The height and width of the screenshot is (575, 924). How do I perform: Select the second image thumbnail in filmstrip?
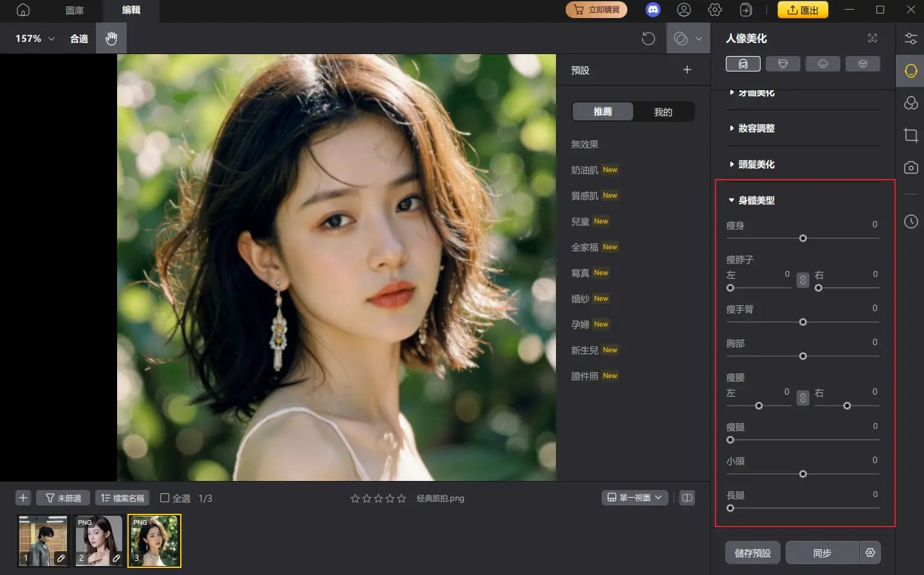coord(98,541)
